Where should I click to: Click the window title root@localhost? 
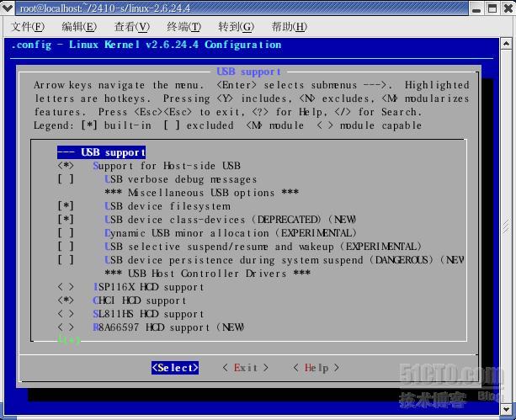[x=105, y=8]
